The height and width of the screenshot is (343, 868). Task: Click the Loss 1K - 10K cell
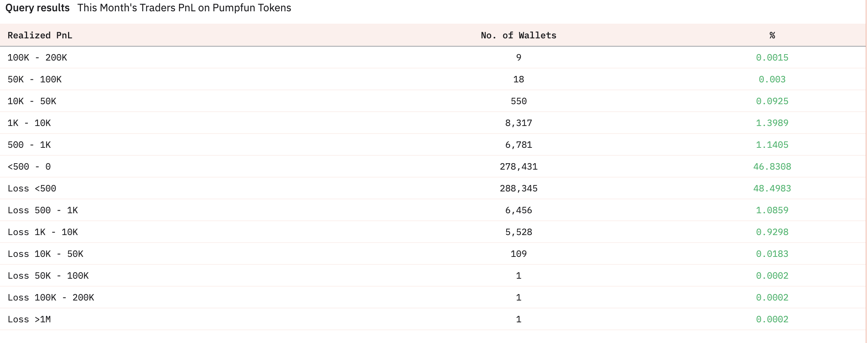click(42, 232)
